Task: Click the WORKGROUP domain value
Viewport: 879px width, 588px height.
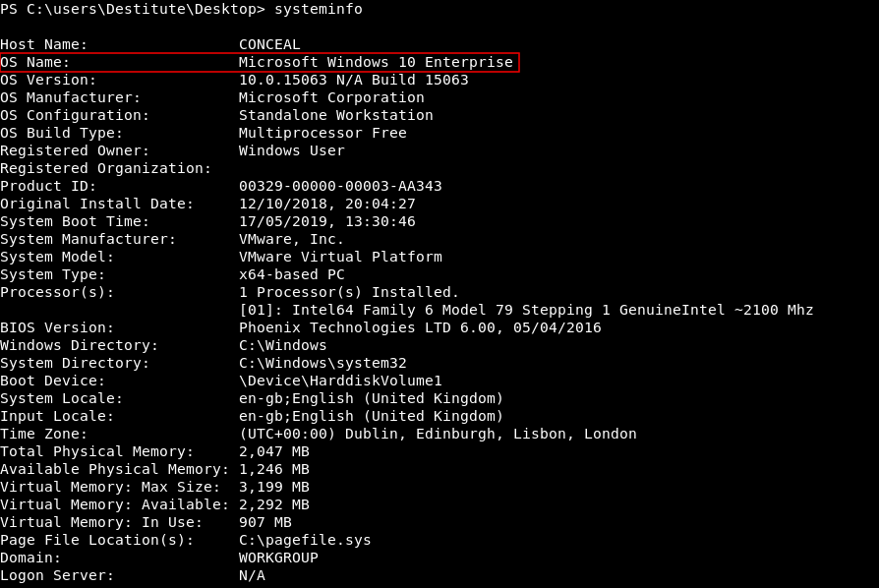Action: pos(278,558)
